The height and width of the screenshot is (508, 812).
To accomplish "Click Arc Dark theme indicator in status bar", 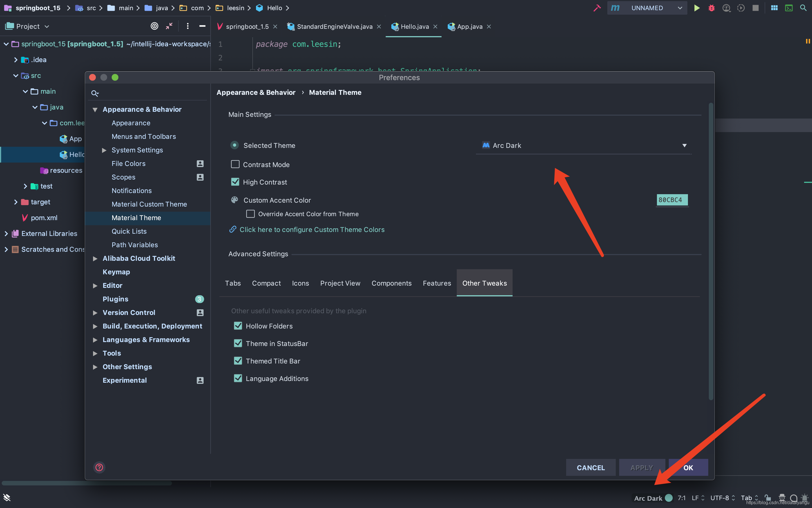I will (653, 498).
